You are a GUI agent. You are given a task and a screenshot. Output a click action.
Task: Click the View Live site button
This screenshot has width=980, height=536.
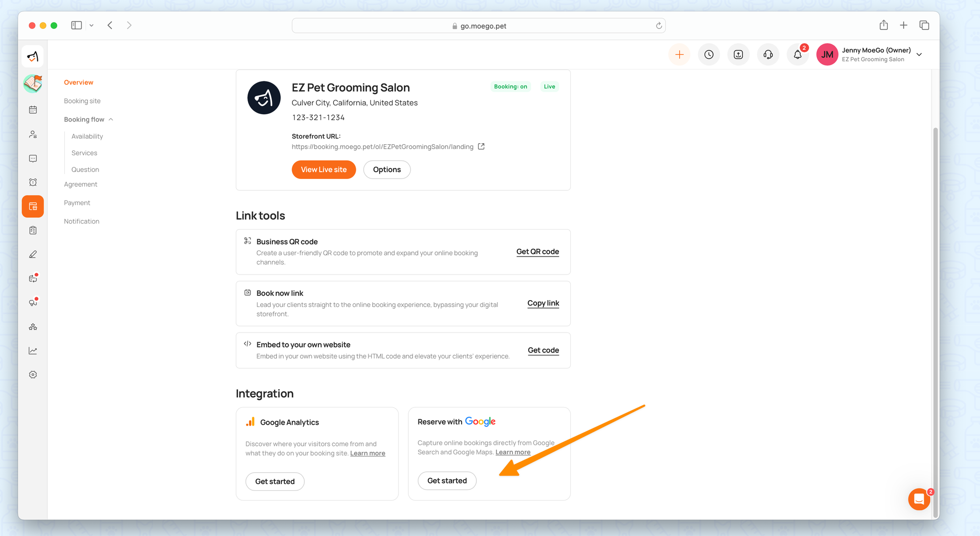[323, 170]
